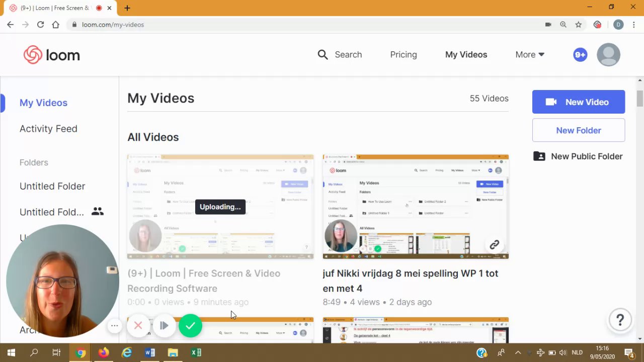The image size is (644, 362).
Task: Open the Windows notification center
Action: [x=629, y=352]
